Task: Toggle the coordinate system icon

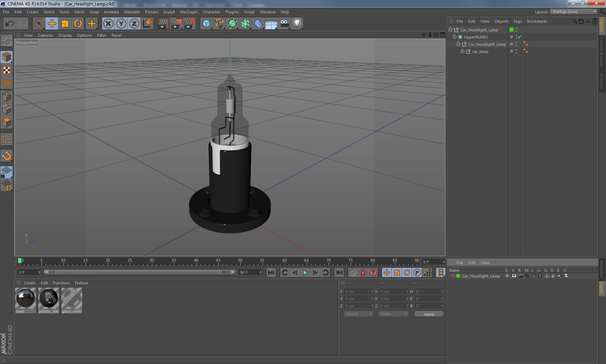Action: pos(147,24)
